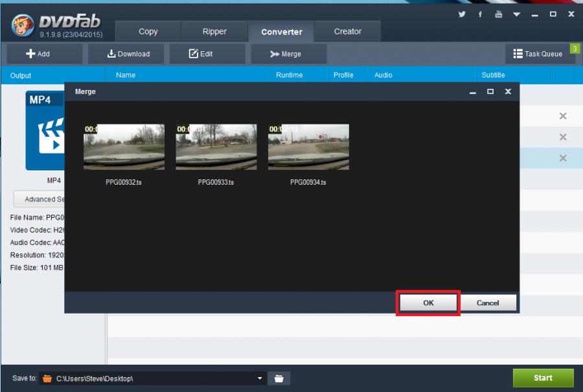
Task: Expand the Save to path dropdown
Action: click(260, 378)
